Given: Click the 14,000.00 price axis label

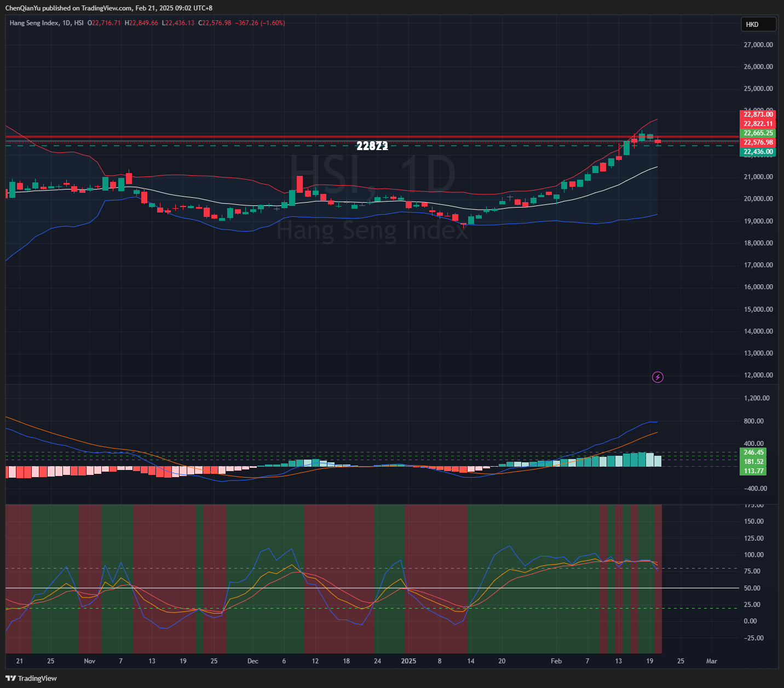Looking at the screenshot, I should [758, 331].
